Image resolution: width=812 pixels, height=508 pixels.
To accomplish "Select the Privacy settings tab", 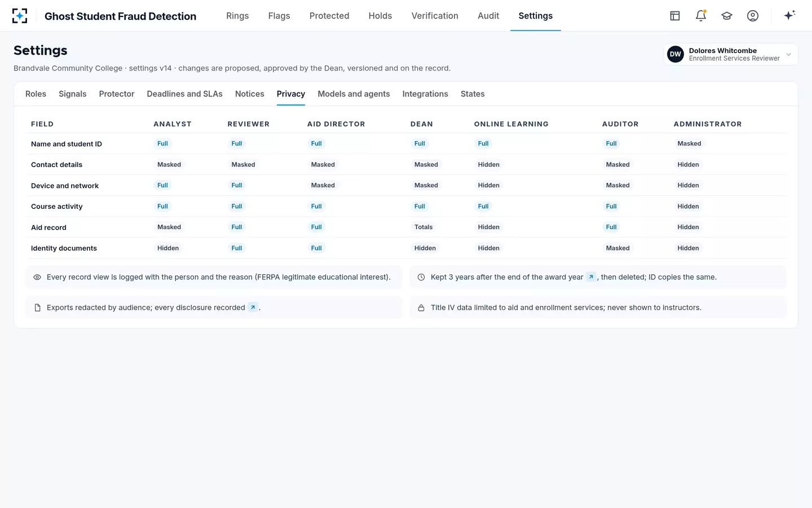I will (x=291, y=94).
